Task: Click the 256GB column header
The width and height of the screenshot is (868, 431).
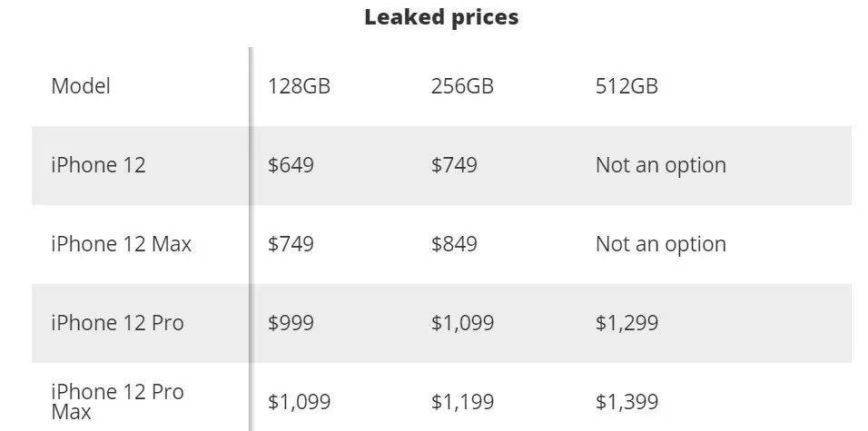Action: 462,86
